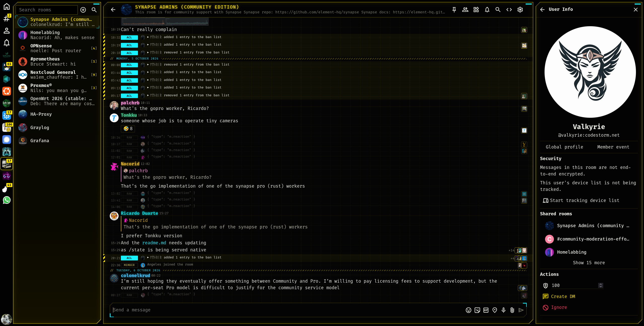Image resolution: width=644 pixels, height=326 pixels.
Task: Expand the 20:18 ACL removed entry
Action: click(148, 52)
